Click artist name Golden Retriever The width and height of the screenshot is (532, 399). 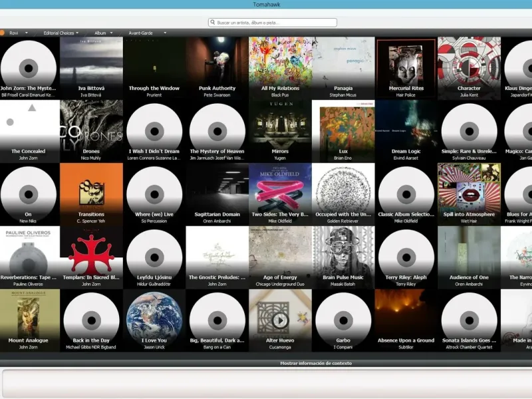[x=342, y=221]
